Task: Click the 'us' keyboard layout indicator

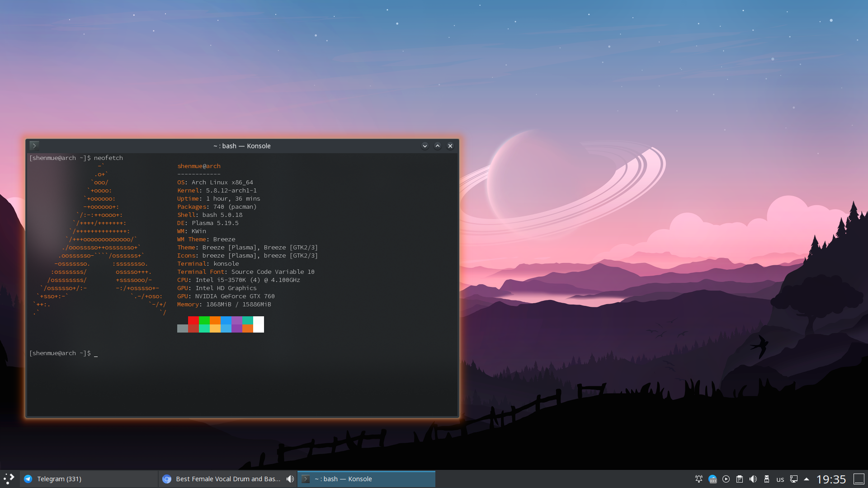Action: [780, 479]
